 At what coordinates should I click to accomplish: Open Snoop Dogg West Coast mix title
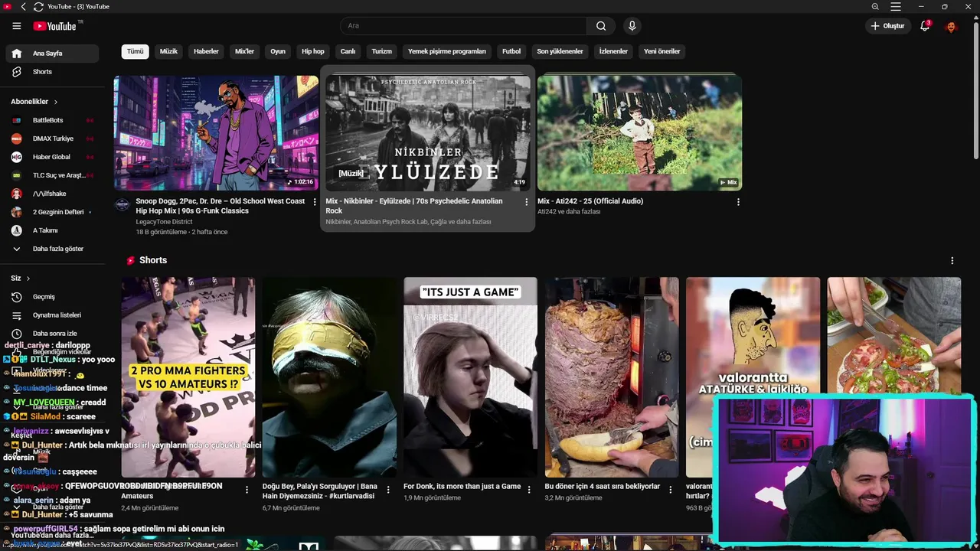point(220,206)
